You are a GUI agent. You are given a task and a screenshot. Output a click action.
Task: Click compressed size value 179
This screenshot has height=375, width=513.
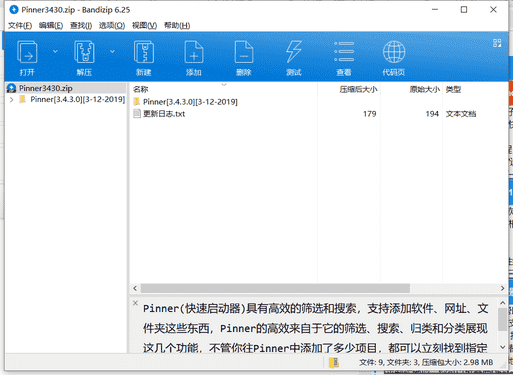[370, 114]
